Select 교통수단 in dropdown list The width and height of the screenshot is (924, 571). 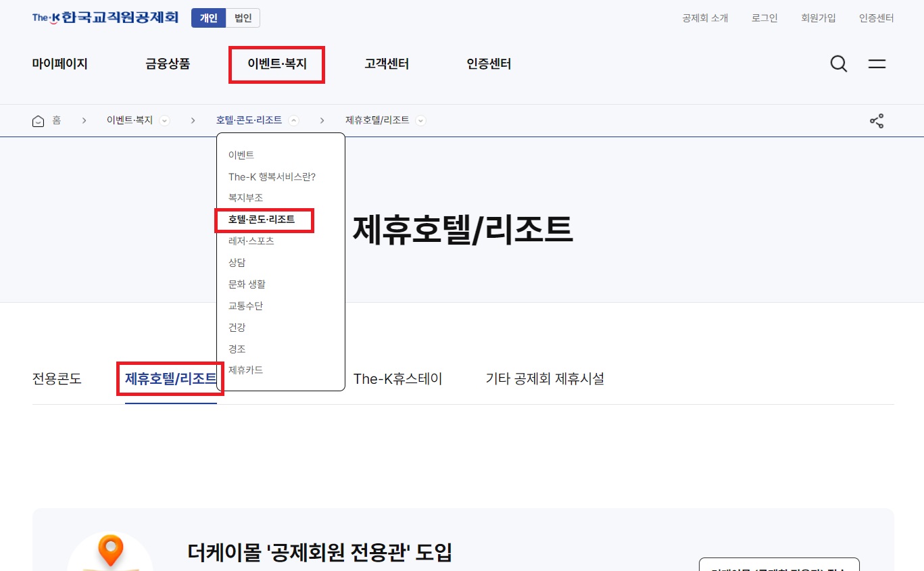[x=245, y=306]
